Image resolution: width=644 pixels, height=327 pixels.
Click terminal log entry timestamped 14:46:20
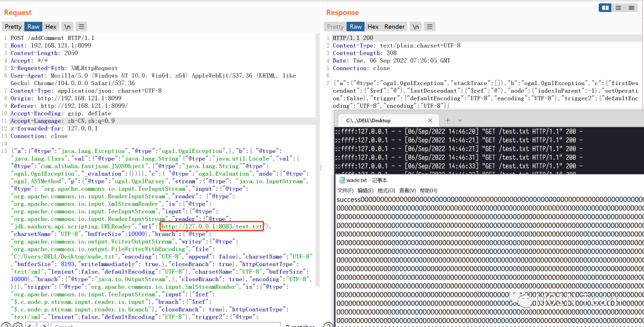(458, 132)
